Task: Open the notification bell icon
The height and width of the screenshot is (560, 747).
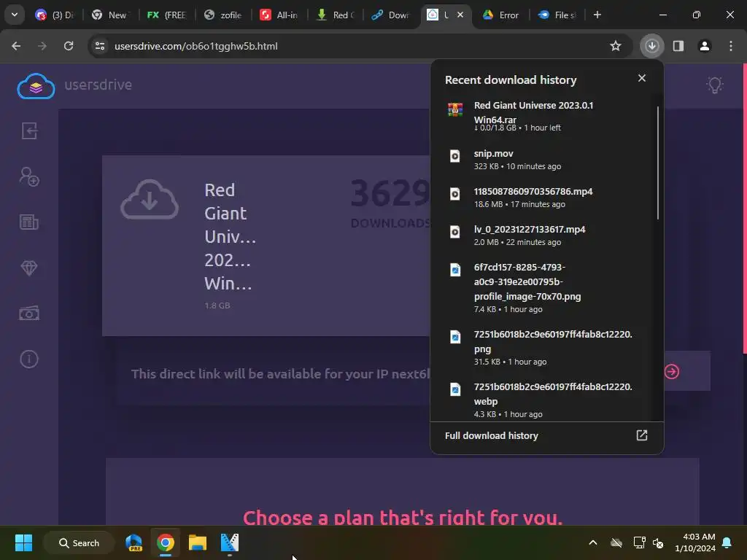Action: click(x=727, y=542)
